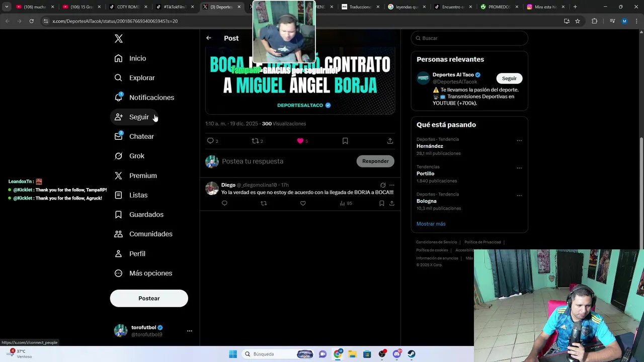644x362 pixels.
Task: Open Inicio home page
Action: point(130,58)
